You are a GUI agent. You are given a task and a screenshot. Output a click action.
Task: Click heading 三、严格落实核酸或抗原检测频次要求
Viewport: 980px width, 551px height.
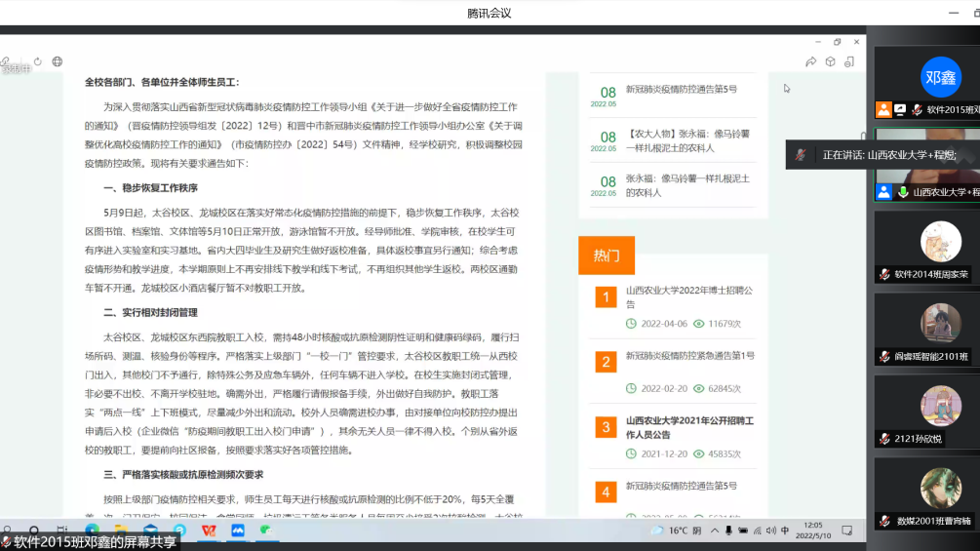183,475
